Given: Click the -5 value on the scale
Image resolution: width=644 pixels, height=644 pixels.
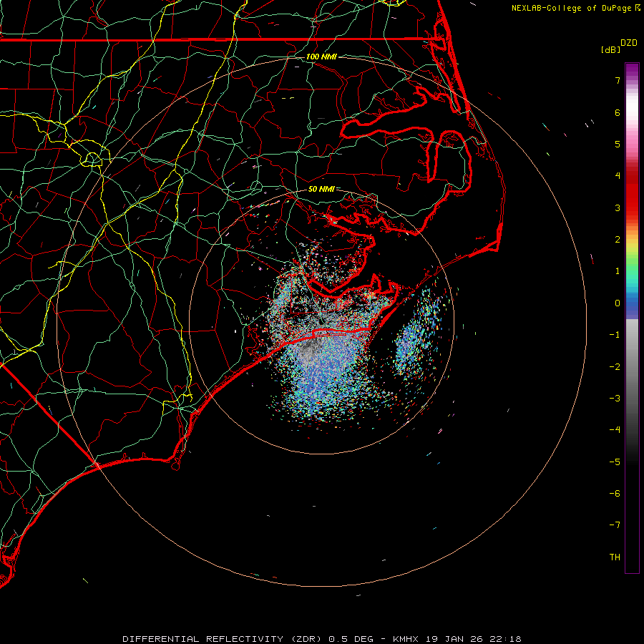Looking at the screenshot, I should click(x=615, y=462).
